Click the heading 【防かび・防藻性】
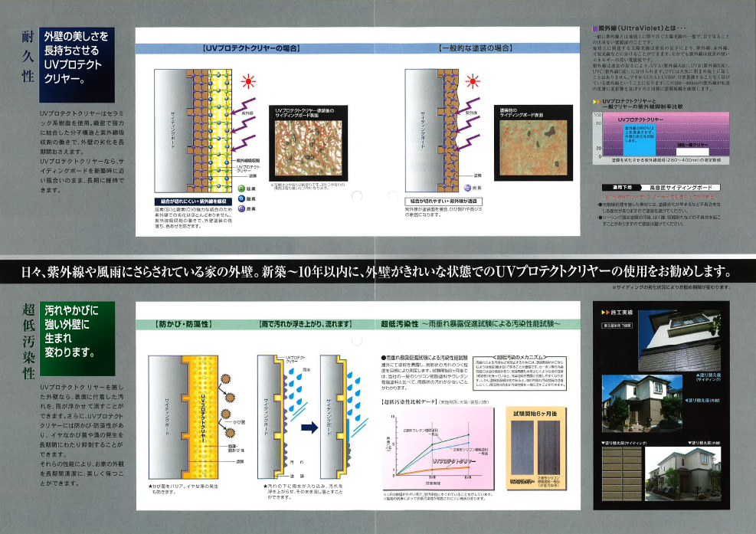The height and width of the screenshot is (534, 756). [x=184, y=324]
